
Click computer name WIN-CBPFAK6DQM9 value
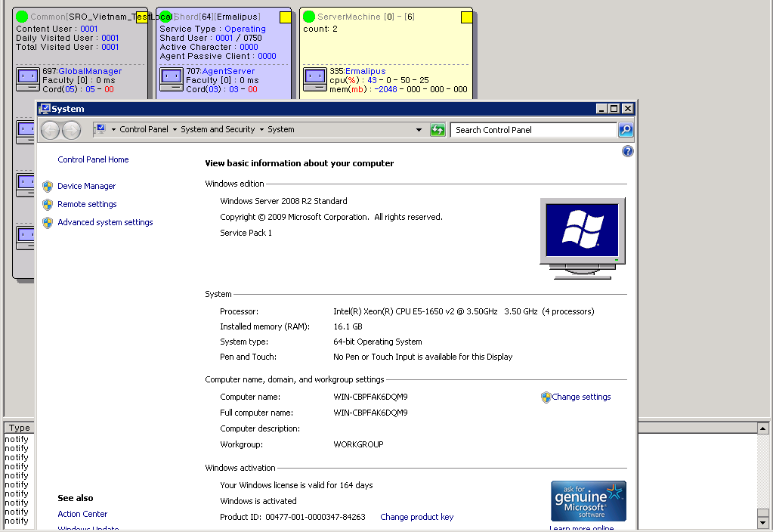370,397
